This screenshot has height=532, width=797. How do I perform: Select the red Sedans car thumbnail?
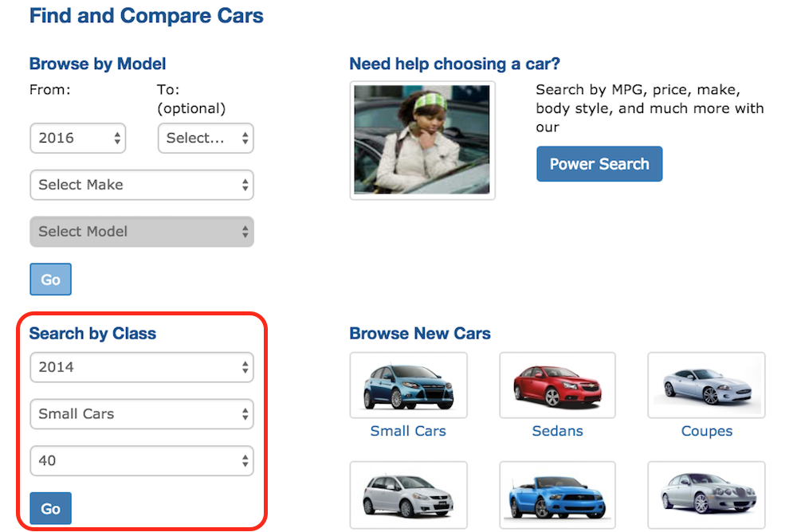[x=557, y=385]
